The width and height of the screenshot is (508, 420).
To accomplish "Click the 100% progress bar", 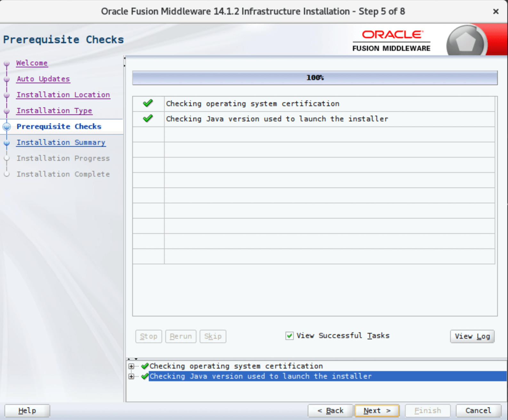I will point(315,78).
